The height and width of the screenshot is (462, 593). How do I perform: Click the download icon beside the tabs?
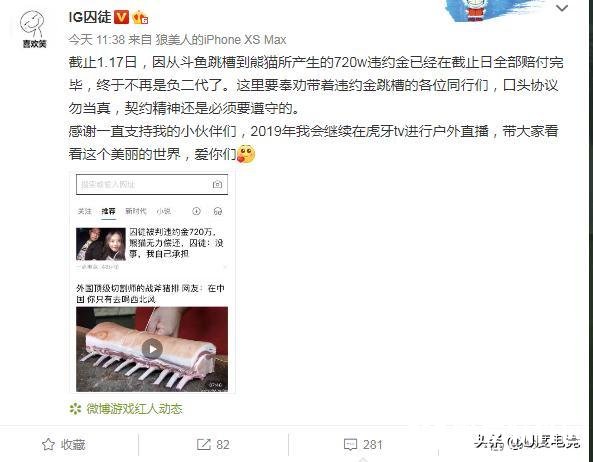pos(196,211)
